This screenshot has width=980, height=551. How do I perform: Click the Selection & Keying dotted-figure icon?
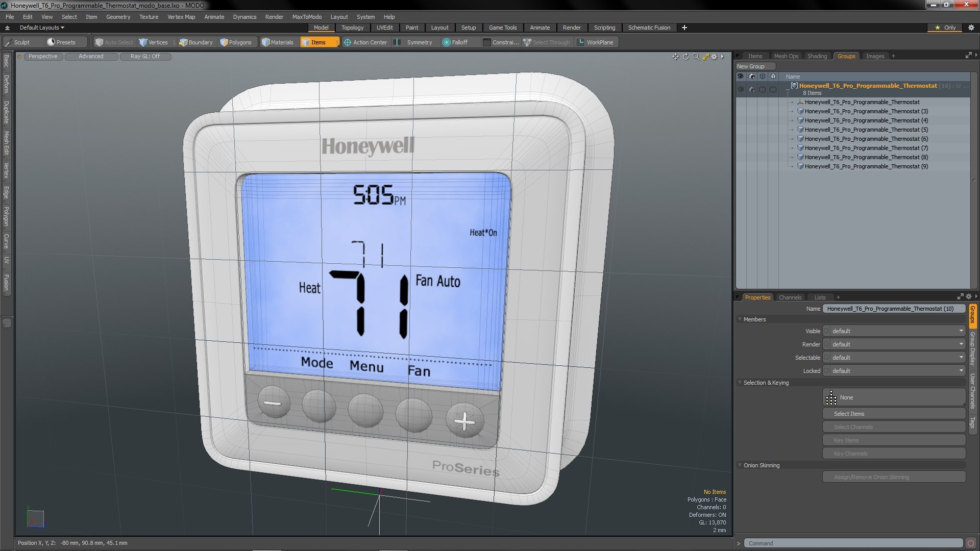831,397
